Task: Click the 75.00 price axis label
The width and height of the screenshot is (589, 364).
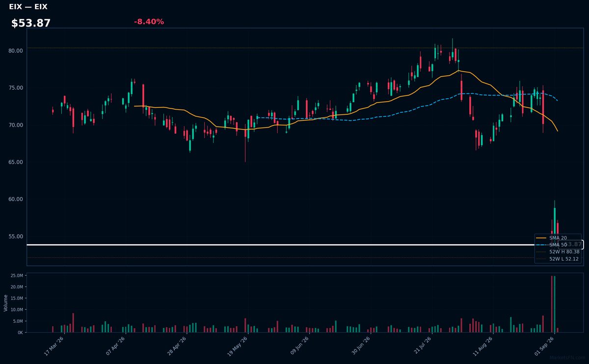Action: (15, 88)
